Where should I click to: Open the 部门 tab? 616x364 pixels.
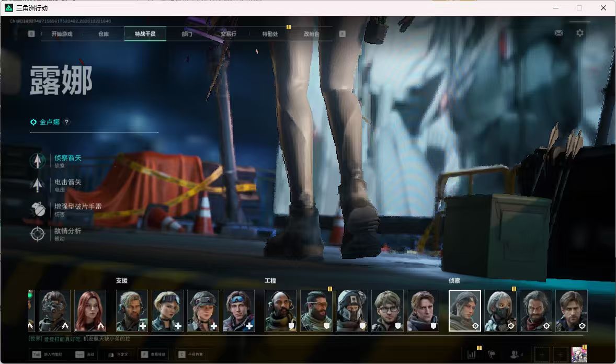tap(187, 34)
